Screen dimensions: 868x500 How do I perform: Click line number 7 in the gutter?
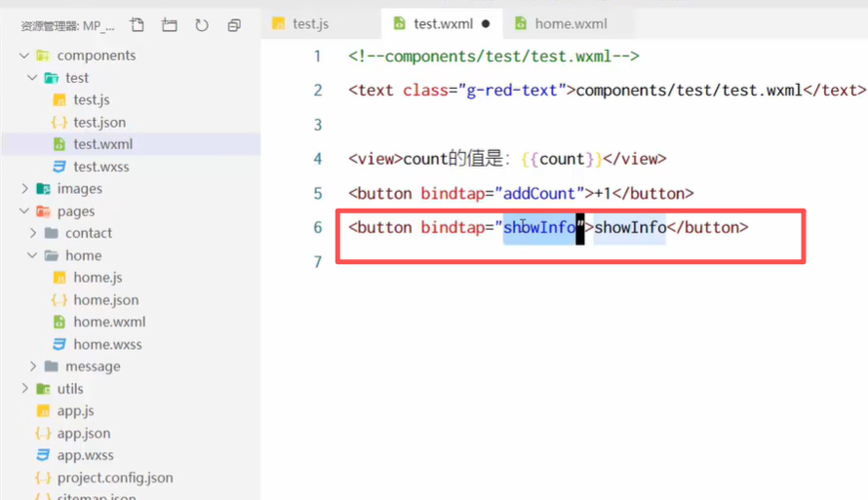(x=317, y=262)
